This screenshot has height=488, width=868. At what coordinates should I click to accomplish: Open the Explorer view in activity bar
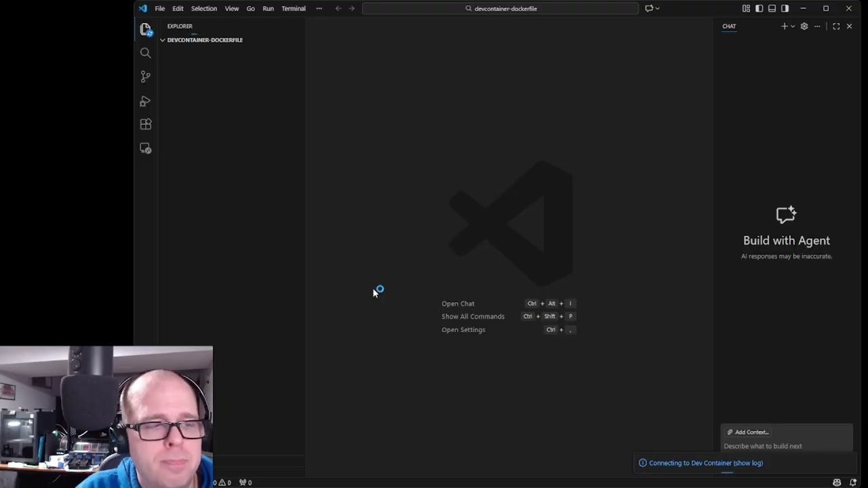point(146,30)
